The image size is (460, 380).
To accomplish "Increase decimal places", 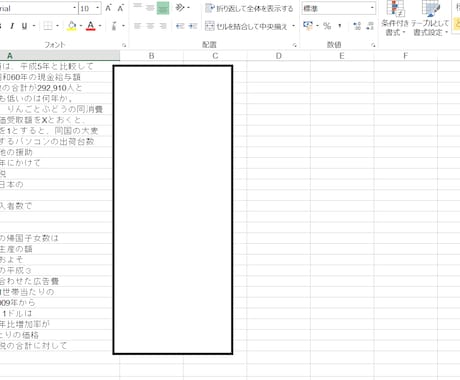I will (x=357, y=26).
